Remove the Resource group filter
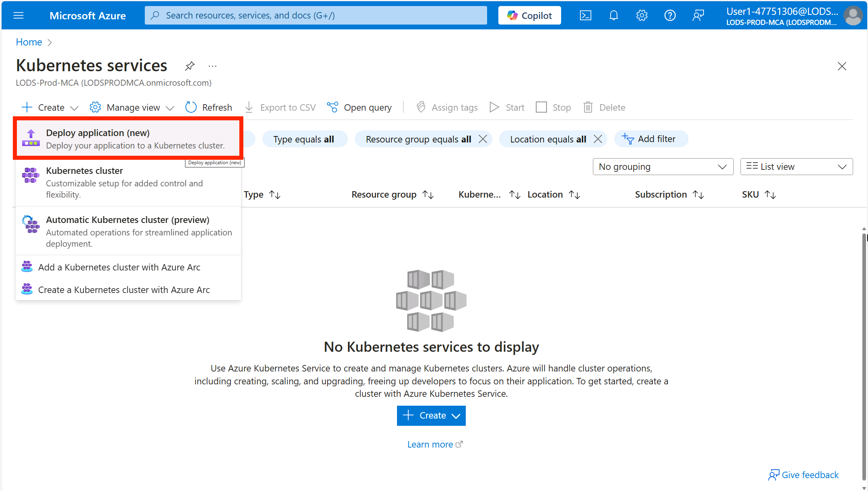 point(483,139)
